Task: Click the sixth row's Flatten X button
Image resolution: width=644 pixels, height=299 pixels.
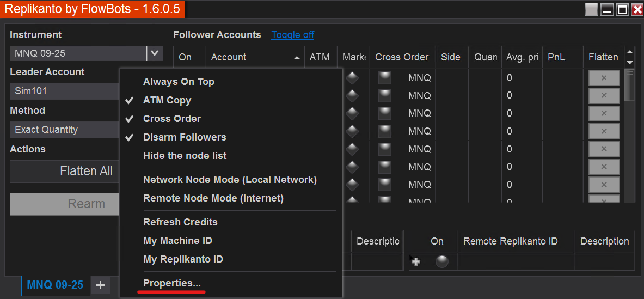Action: [x=604, y=167]
